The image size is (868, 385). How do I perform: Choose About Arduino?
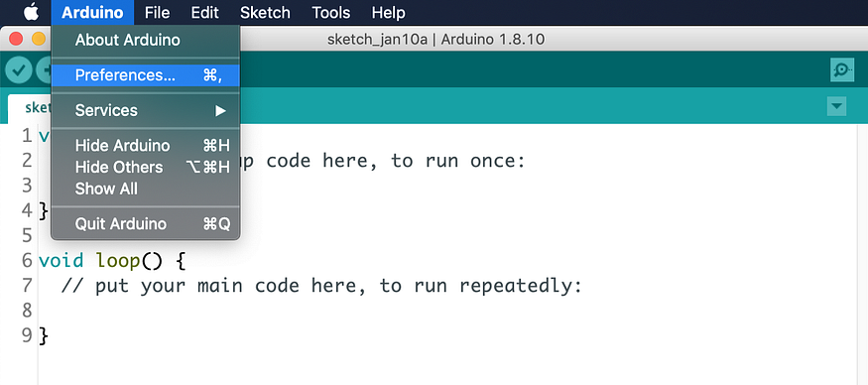(x=146, y=40)
